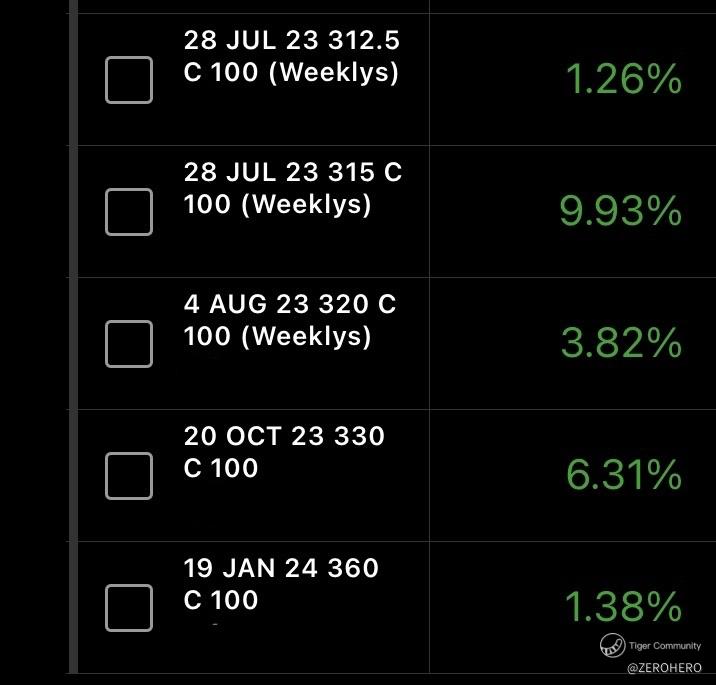Select the 20 OCT 23 330 C checkbox
The width and height of the screenshot is (716, 685).
click(x=129, y=475)
